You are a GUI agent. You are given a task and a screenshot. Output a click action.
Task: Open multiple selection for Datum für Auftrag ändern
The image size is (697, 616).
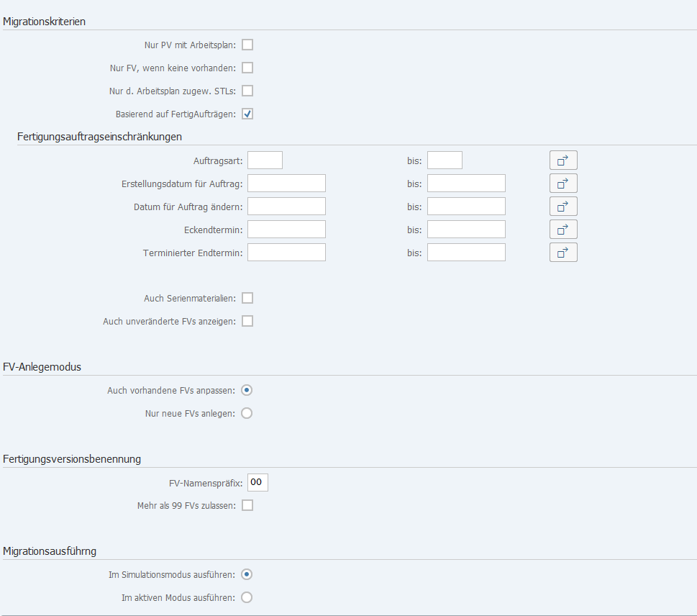coord(563,207)
